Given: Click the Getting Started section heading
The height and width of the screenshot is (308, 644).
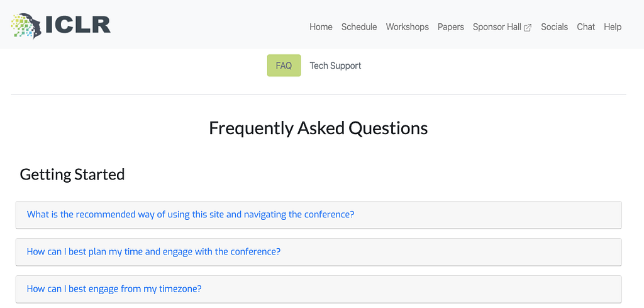Looking at the screenshot, I should 72,174.
